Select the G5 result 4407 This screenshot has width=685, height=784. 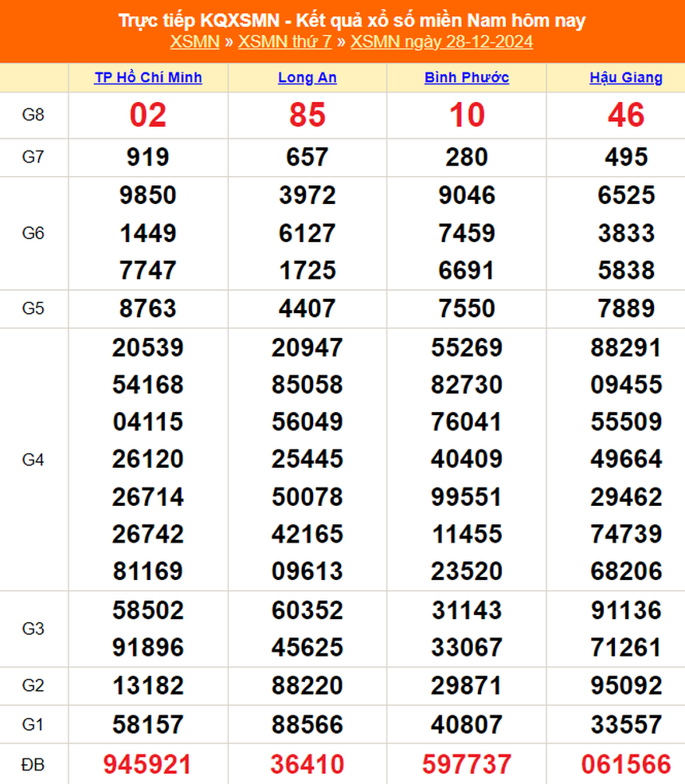pyautogui.click(x=307, y=308)
